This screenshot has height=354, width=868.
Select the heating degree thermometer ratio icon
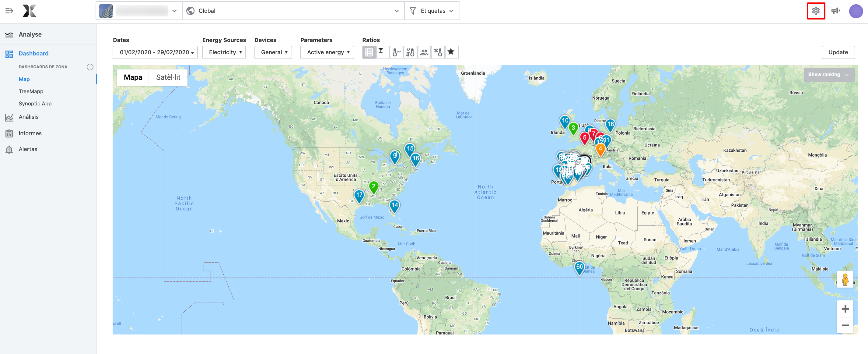coord(410,52)
